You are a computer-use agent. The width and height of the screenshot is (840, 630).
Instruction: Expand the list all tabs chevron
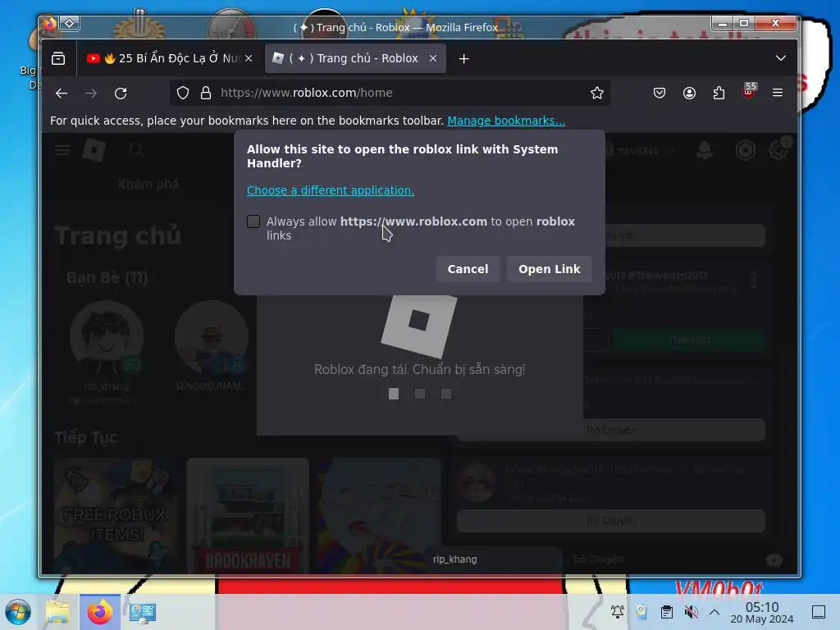click(x=781, y=58)
